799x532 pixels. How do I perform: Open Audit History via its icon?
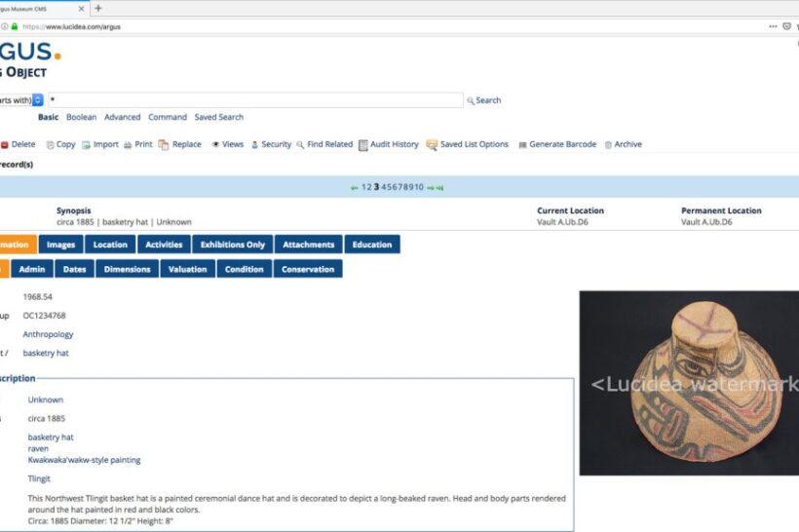point(363,144)
